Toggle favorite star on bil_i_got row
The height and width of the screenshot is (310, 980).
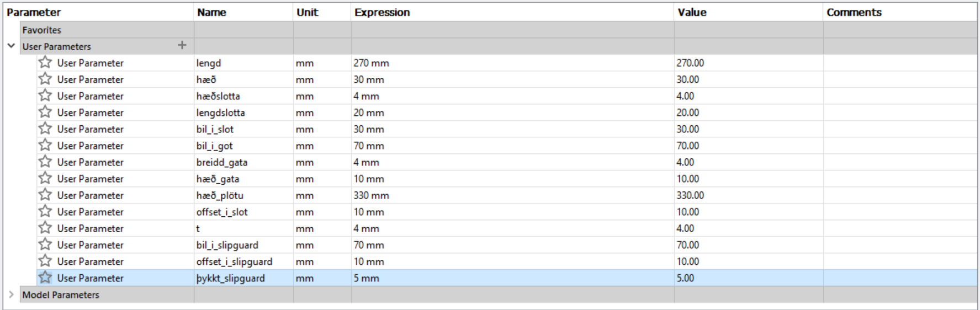click(45, 145)
